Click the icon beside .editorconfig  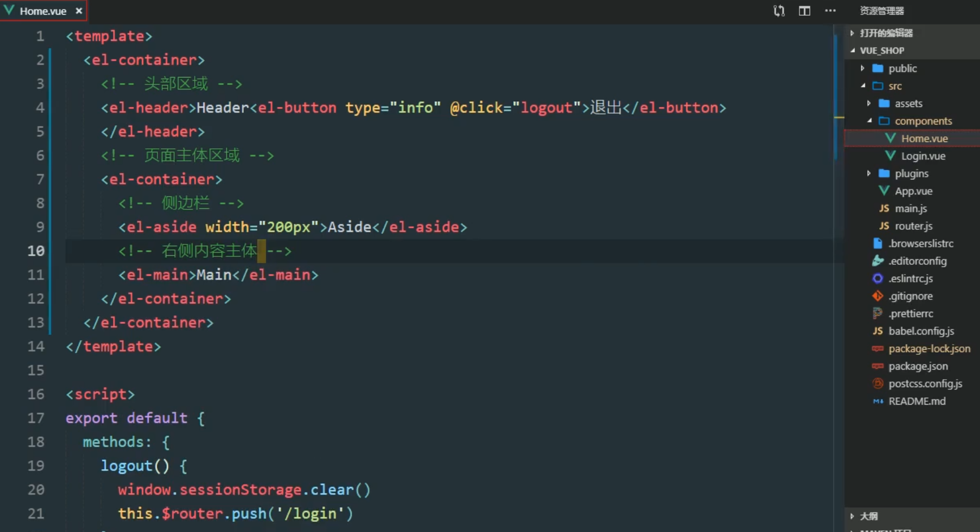pos(878,261)
